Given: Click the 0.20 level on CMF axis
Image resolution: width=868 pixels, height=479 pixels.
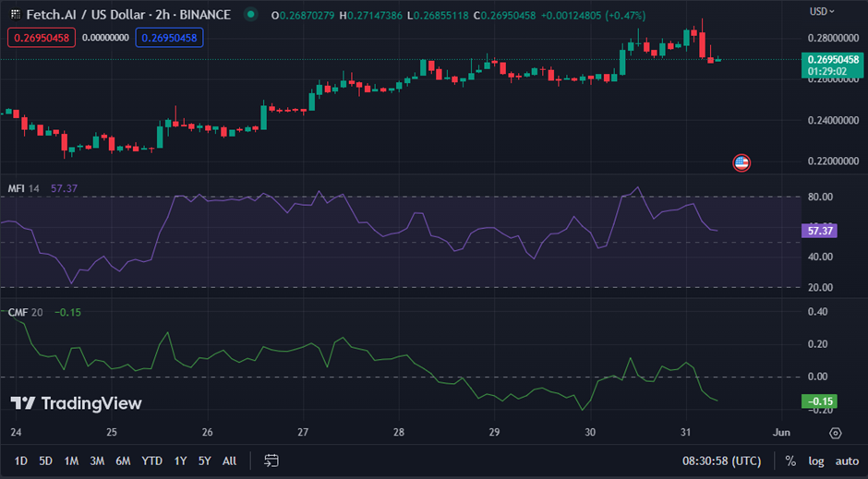Looking at the screenshot, I should [817, 344].
